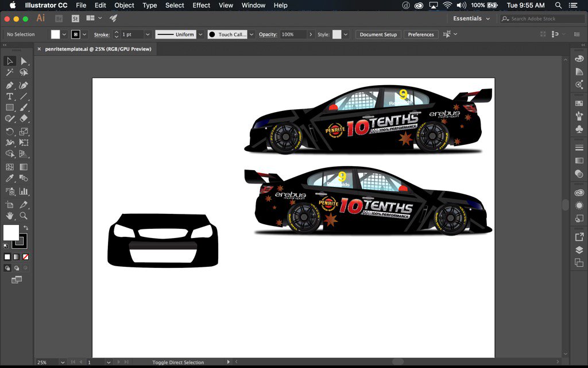Viewport: 588px width, 368px height.
Task: Switch to penritetemplate.ai document tab
Action: 98,49
